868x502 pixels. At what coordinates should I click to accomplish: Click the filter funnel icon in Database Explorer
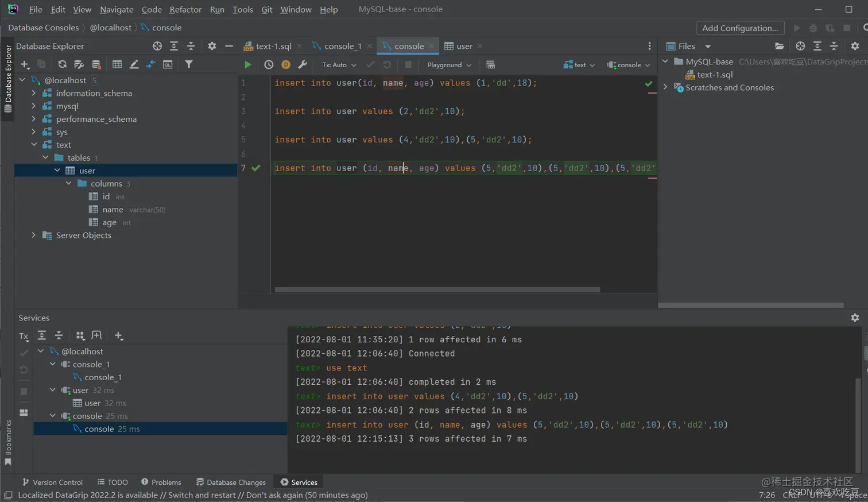pos(189,64)
